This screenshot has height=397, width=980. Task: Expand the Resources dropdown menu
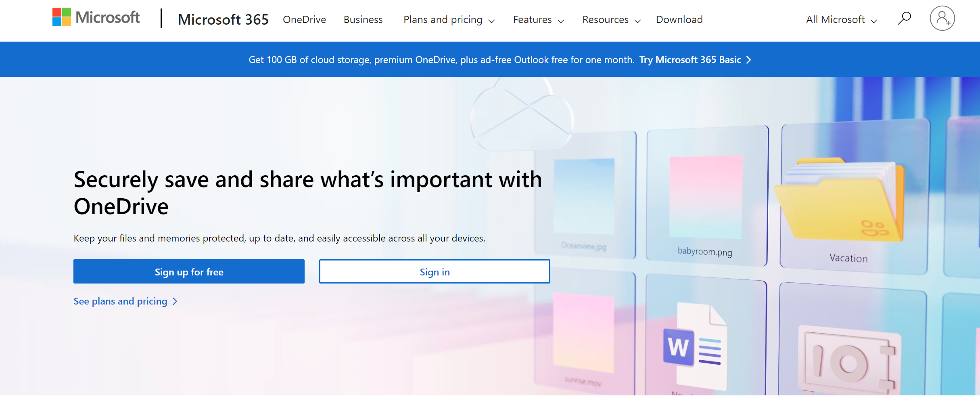(612, 20)
